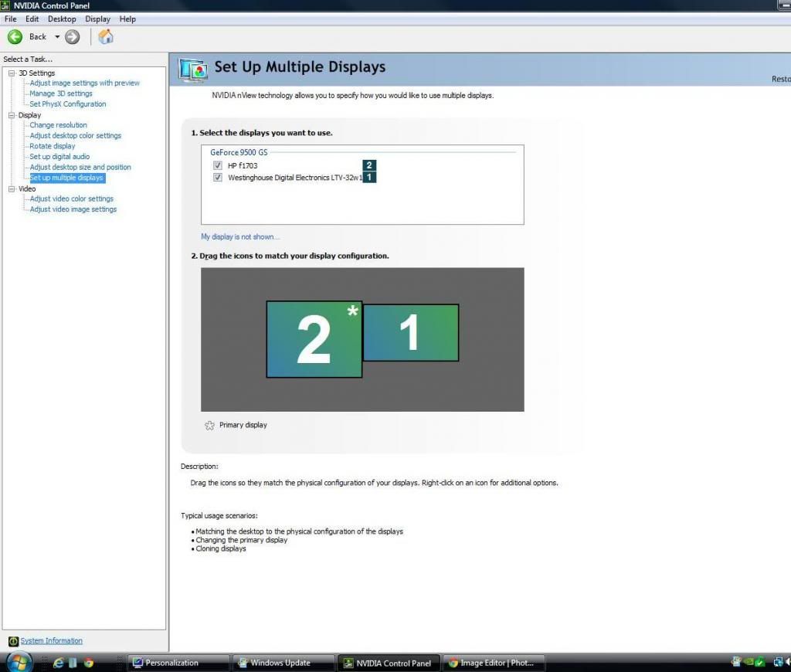
Task: Select Adjust image settings with preview
Action: click(x=84, y=83)
